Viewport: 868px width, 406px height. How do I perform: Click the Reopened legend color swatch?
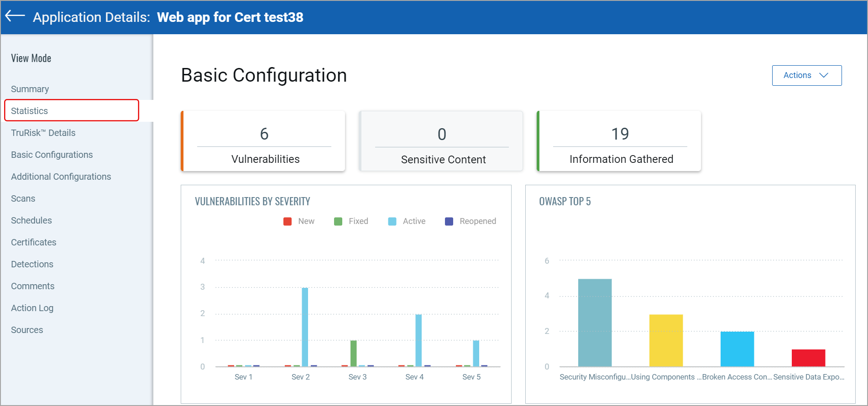[449, 221]
